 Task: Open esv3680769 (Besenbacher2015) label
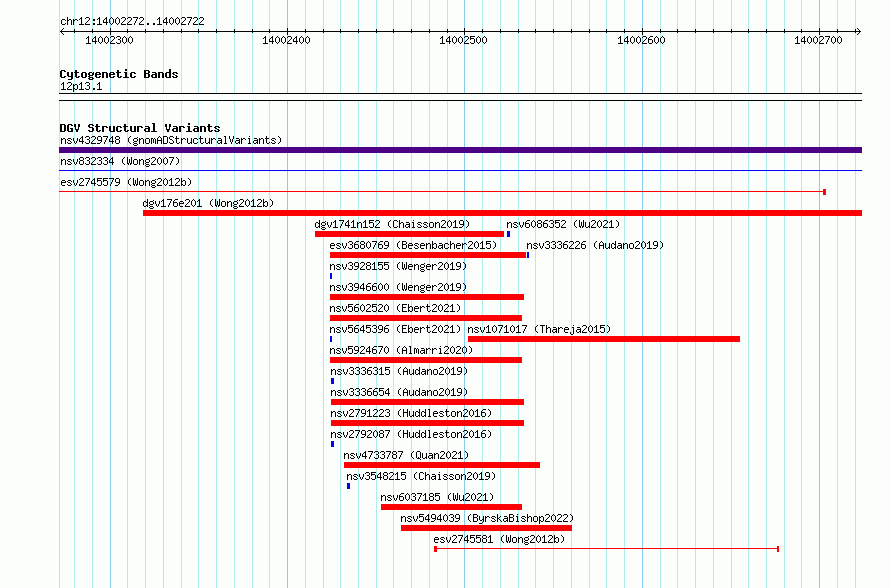point(413,245)
